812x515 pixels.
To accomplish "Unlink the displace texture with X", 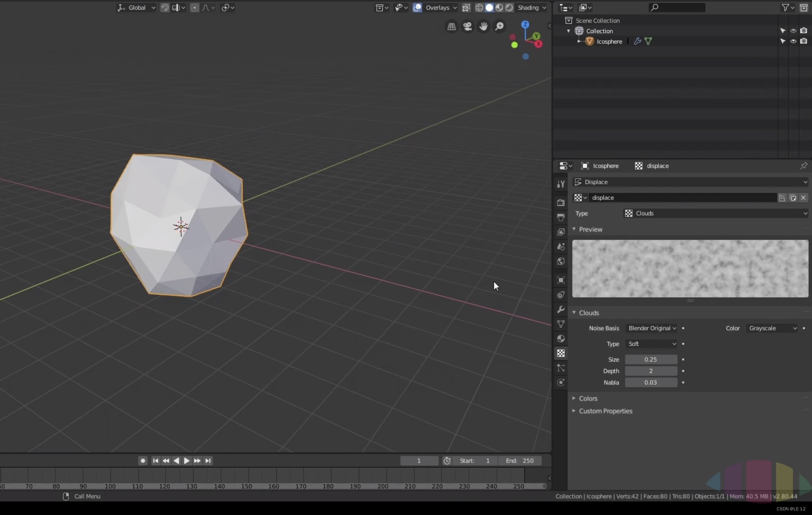I will 803,198.
